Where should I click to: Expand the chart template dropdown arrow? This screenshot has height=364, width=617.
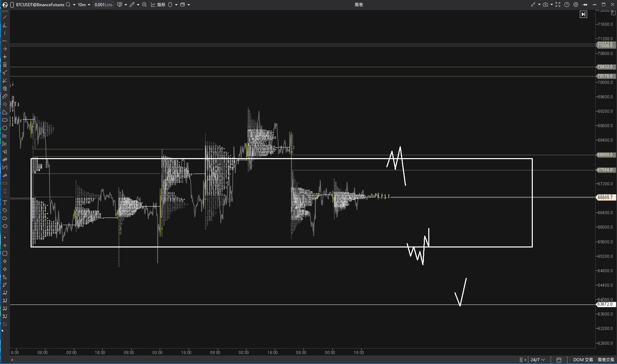click(x=126, y=5)
